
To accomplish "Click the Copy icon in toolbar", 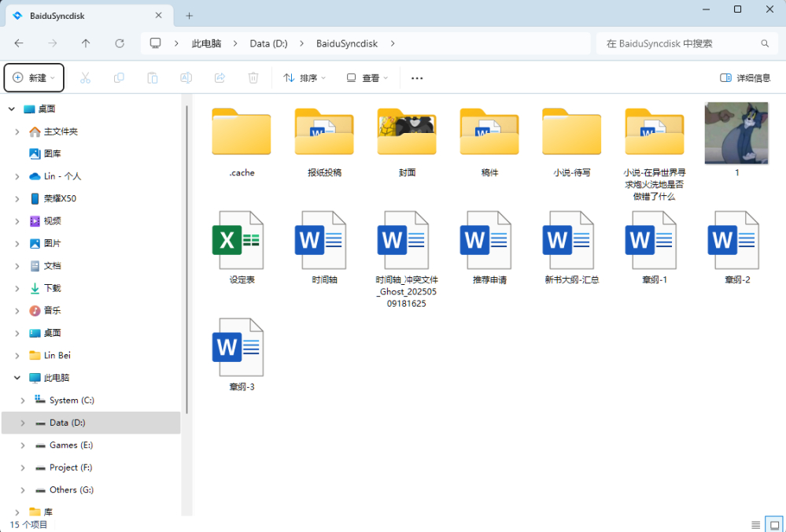I will [119, 78].
